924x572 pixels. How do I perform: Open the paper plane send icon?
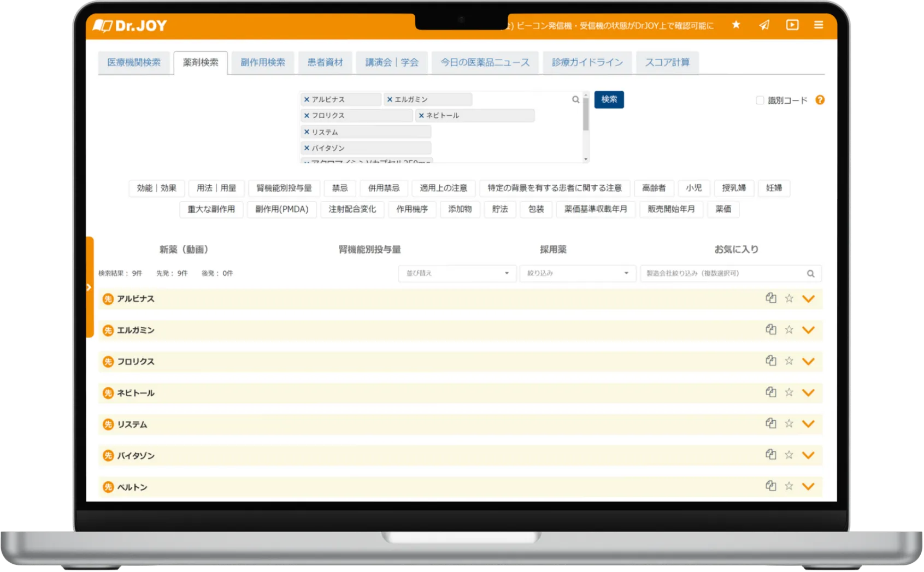[764, 25]
